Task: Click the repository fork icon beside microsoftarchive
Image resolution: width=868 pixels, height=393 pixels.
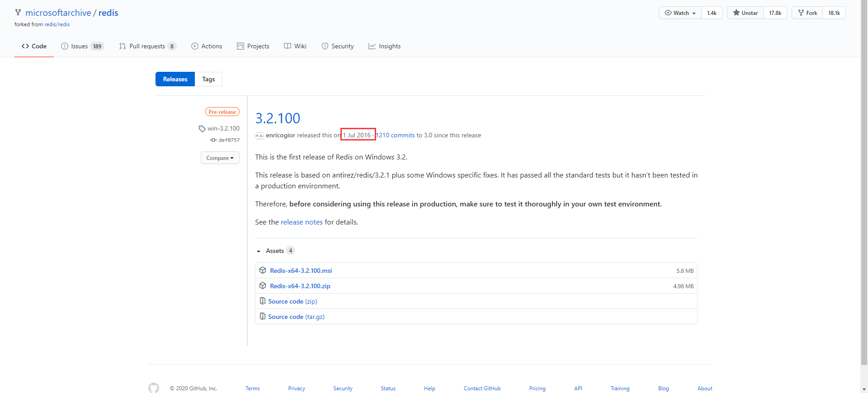Action: [18, 12]
